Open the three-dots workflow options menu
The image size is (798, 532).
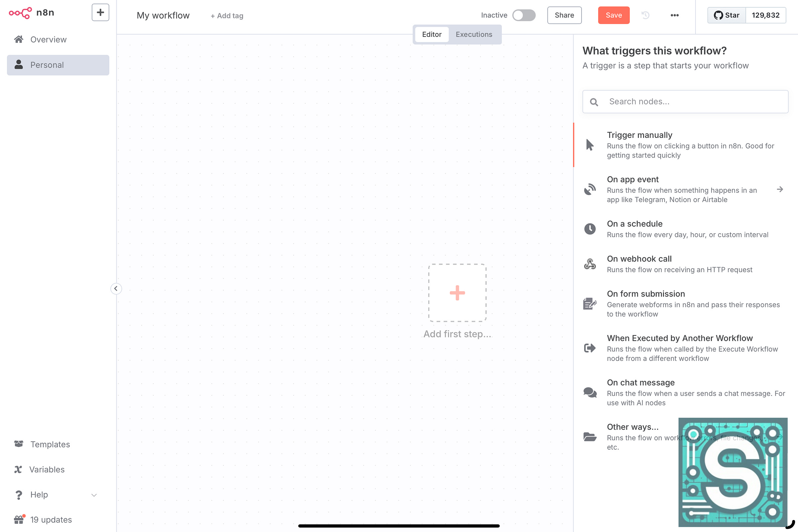point(674,15)
